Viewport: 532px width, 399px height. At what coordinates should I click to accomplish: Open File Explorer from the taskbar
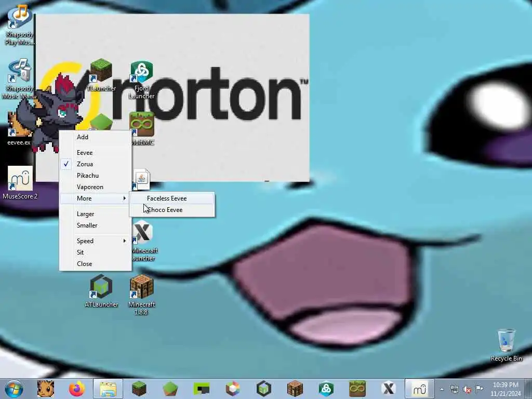pos(108,389)
